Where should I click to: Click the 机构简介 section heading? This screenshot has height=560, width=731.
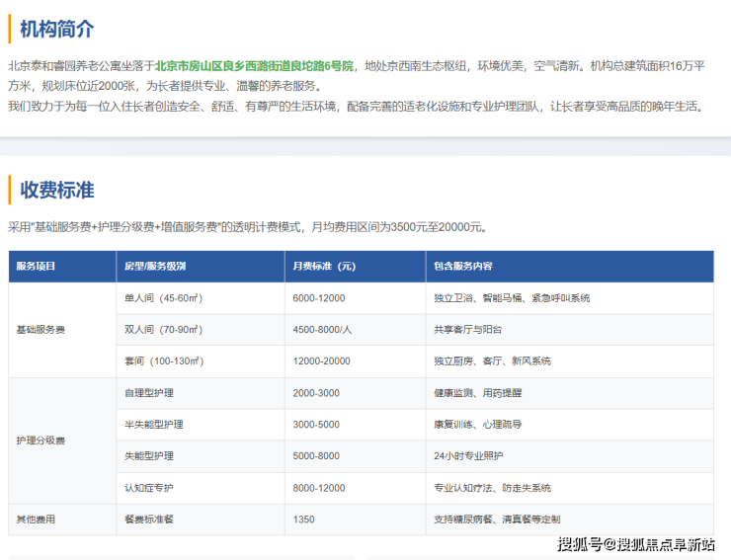[57, 30]
